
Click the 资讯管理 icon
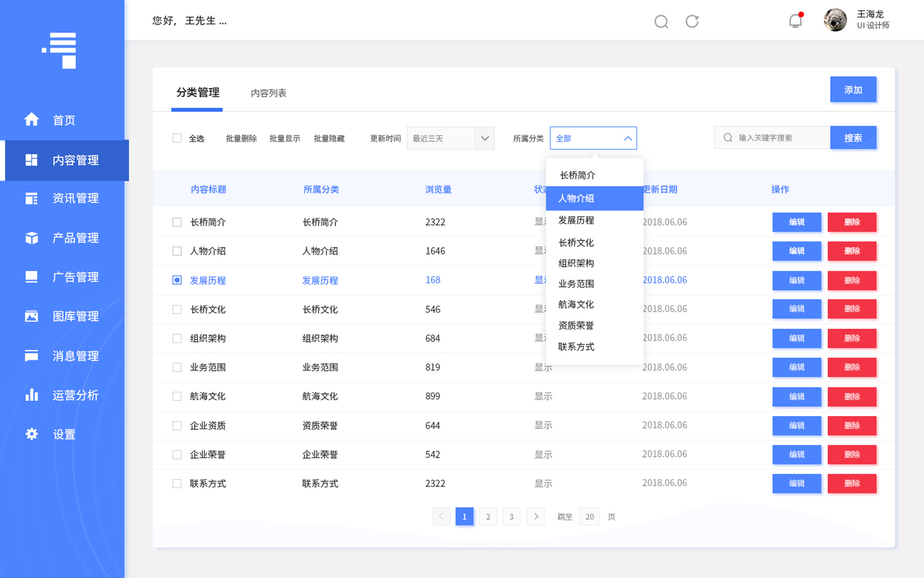(x=31, y=198)
